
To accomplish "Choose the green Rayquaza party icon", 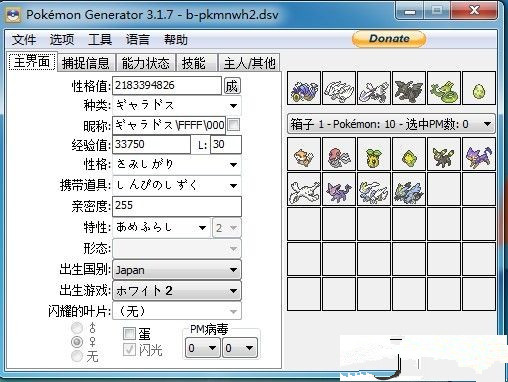I will (x=444, y=88).
